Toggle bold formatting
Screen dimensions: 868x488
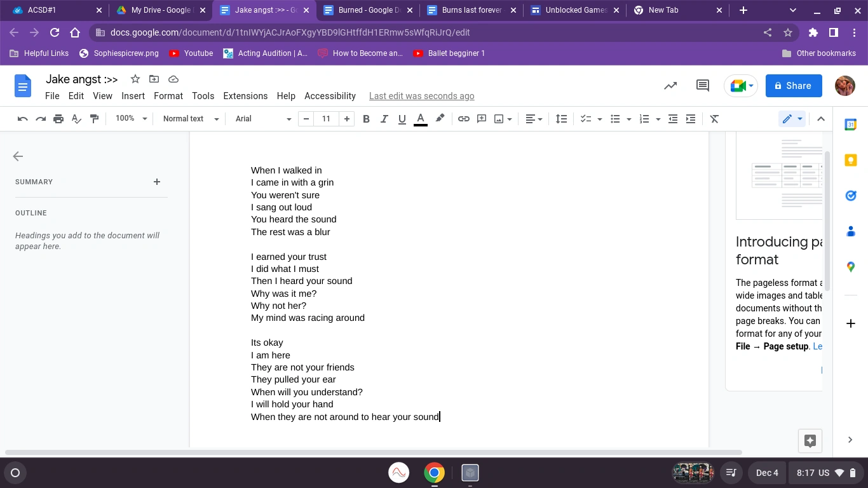[366, 119]
